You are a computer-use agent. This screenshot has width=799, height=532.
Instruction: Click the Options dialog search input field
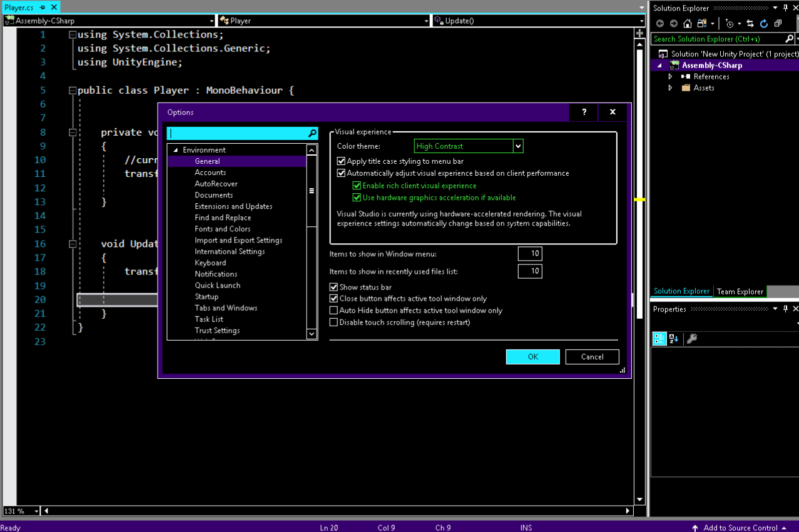coord(237,134)
